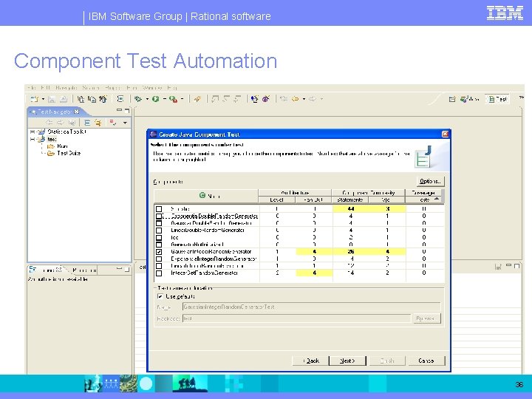
Task: Maximize the Test Navigator view
Action: click(127, 111)
